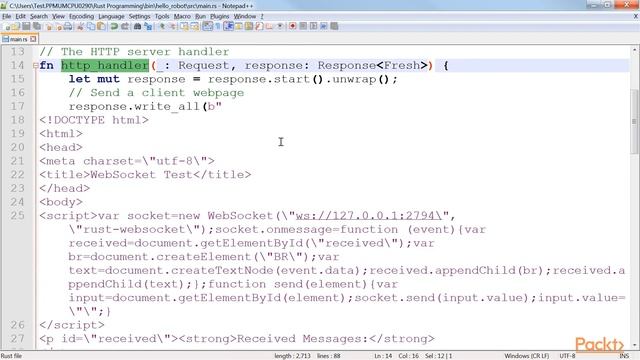
Task: Print the document using the printer icon
Action: point(68,27)
